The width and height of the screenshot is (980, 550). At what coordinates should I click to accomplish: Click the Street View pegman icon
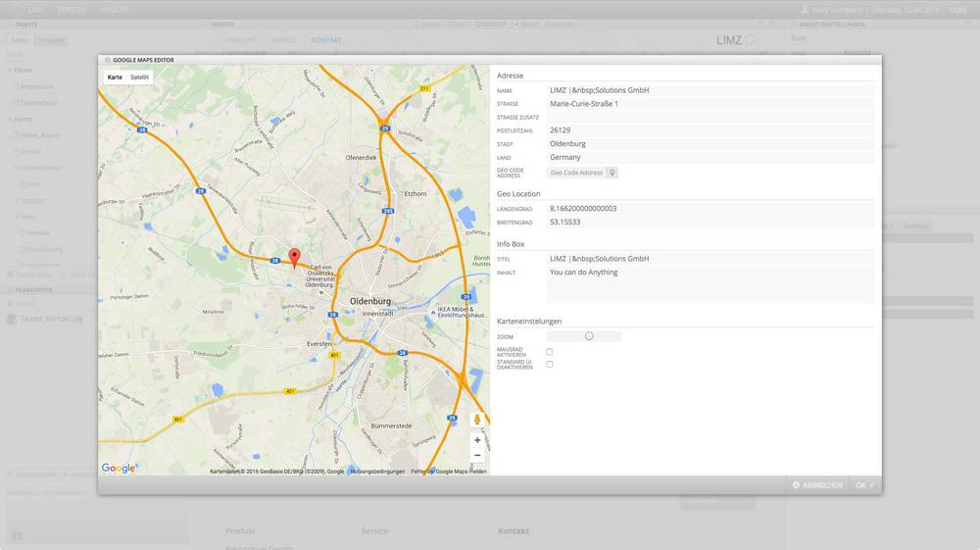click(477, 420)
